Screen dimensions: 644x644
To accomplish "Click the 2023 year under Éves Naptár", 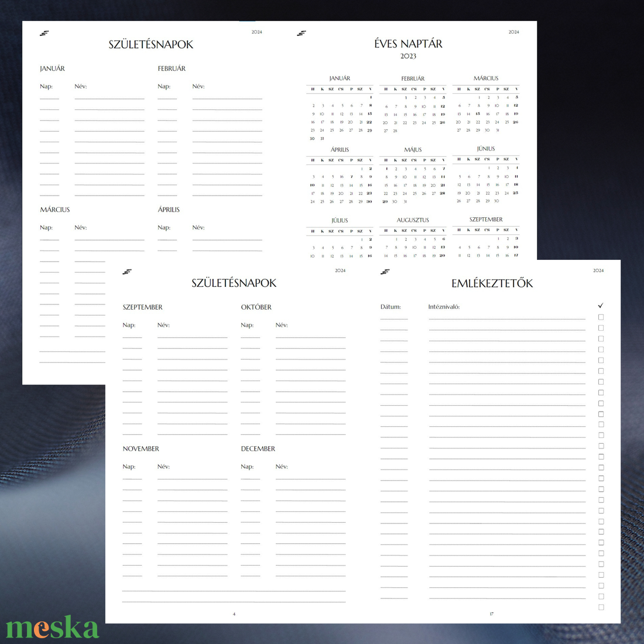I will click(408, 56).
